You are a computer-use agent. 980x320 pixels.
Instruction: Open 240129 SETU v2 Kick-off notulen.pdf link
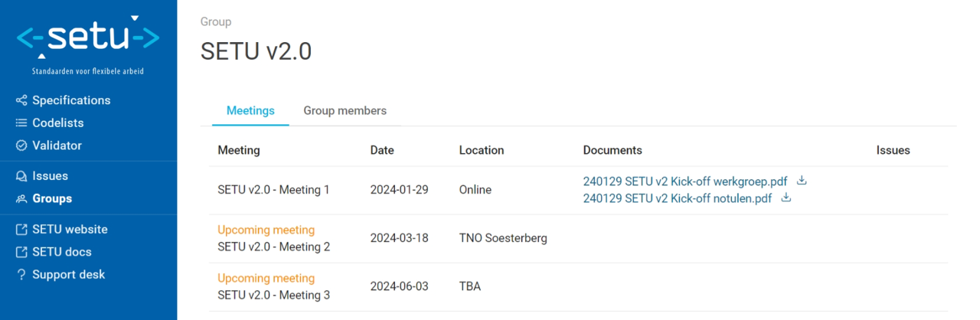pos(678,198)
